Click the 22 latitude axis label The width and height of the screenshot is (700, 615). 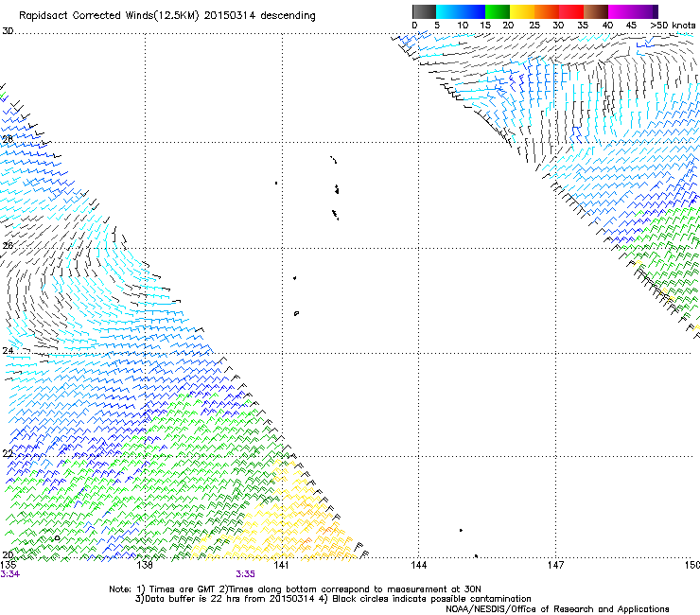pyautogui.click(x=8, y=454)
